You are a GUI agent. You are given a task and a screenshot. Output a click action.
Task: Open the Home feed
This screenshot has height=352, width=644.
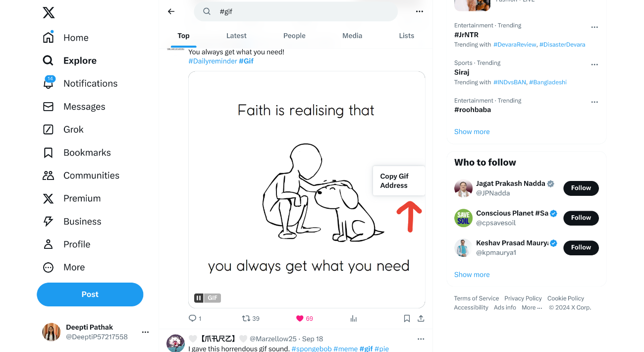pyautogui.click(x=75, y=37)
